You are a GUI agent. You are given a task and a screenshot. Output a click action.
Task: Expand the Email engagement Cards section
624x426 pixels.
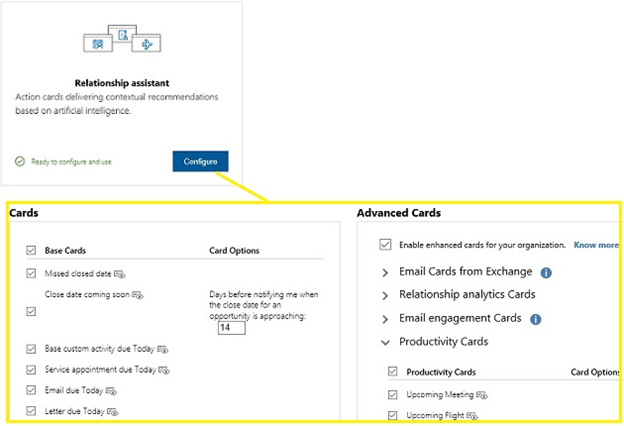[x=386, y=319]
